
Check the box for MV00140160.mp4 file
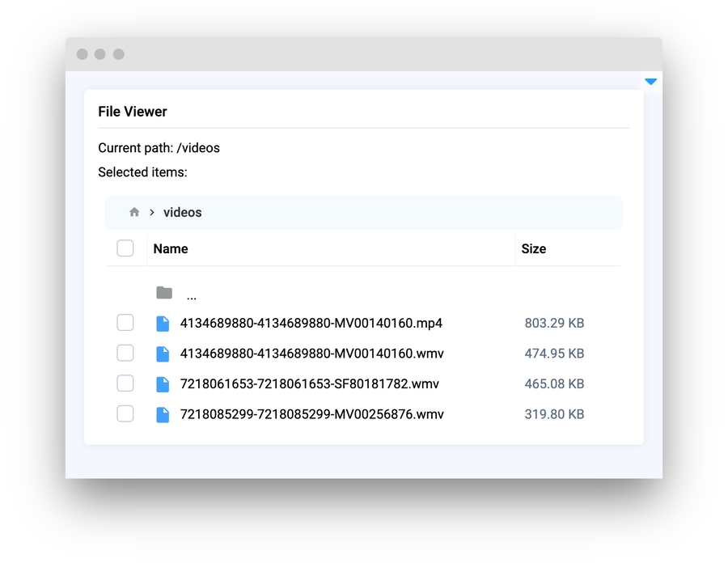click(125, 323)
